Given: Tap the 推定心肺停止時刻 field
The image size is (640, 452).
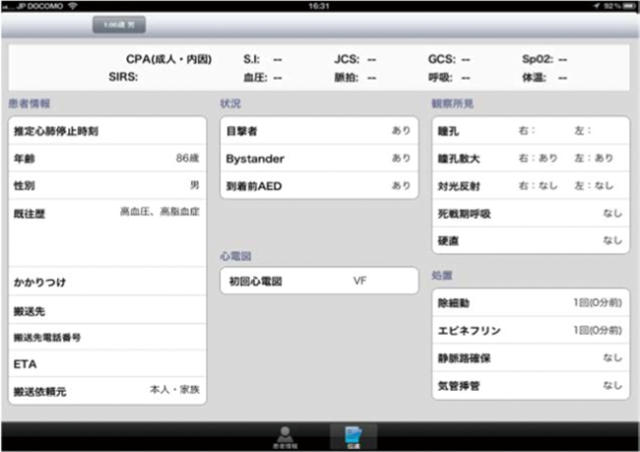Looking at the screenshot, I should coord(107,131).
